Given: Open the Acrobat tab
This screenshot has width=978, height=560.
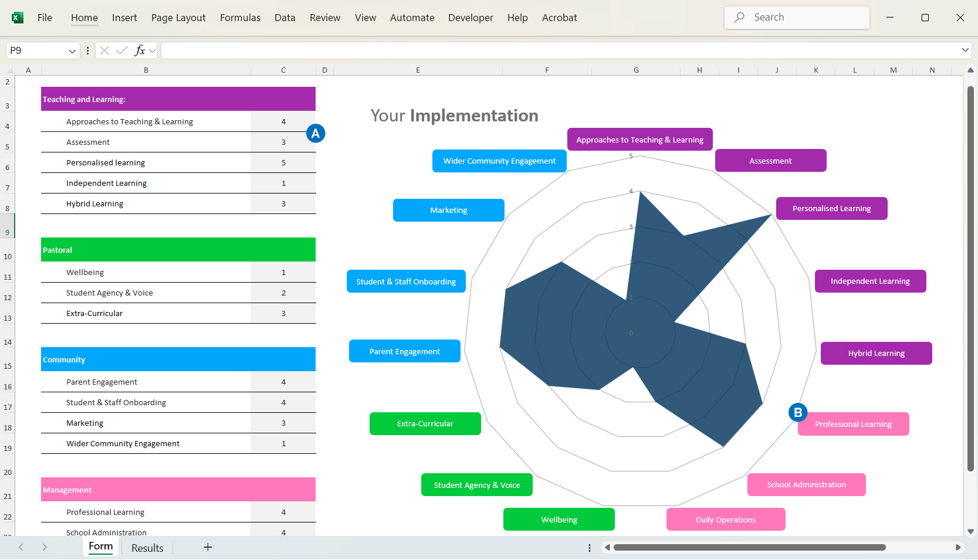Looking at the screenshot, I should pos(559,18).
